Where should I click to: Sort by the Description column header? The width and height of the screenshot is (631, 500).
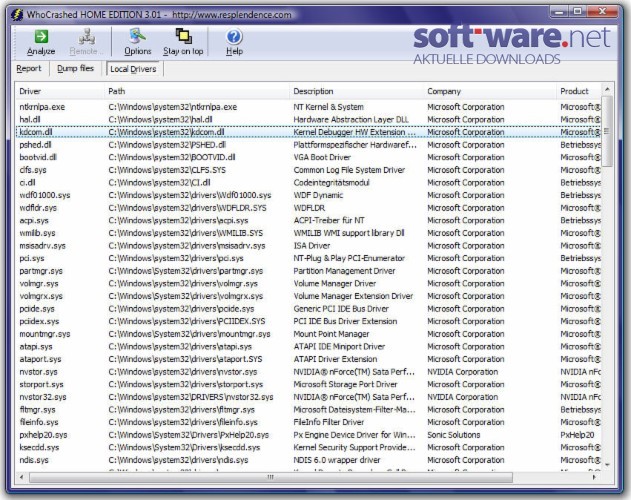tap(356, 91)
